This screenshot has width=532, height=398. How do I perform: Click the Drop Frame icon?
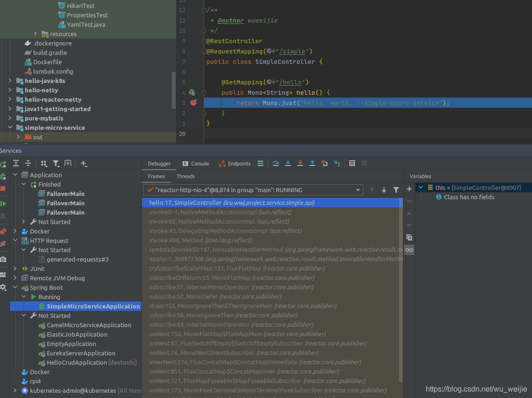[325, 163]
